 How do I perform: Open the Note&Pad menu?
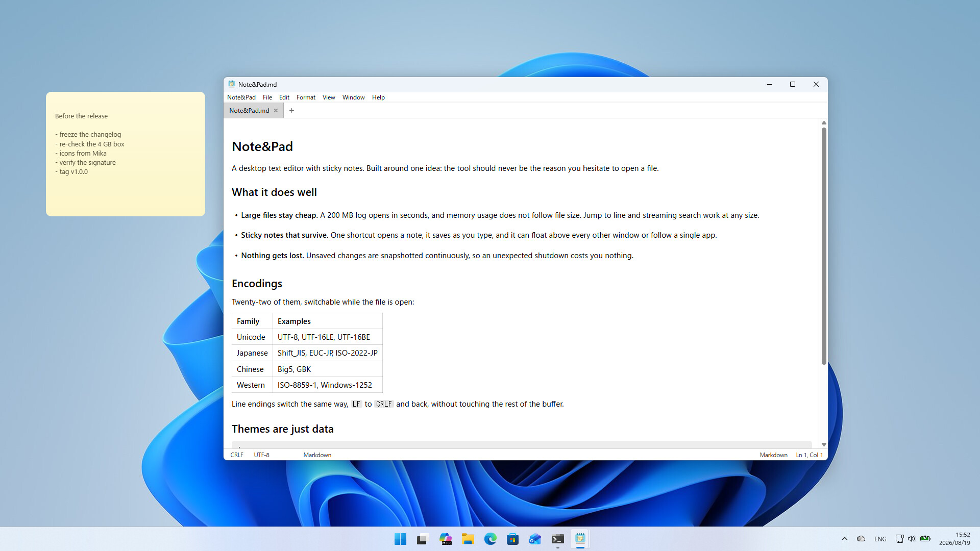[x=241, y=97]
